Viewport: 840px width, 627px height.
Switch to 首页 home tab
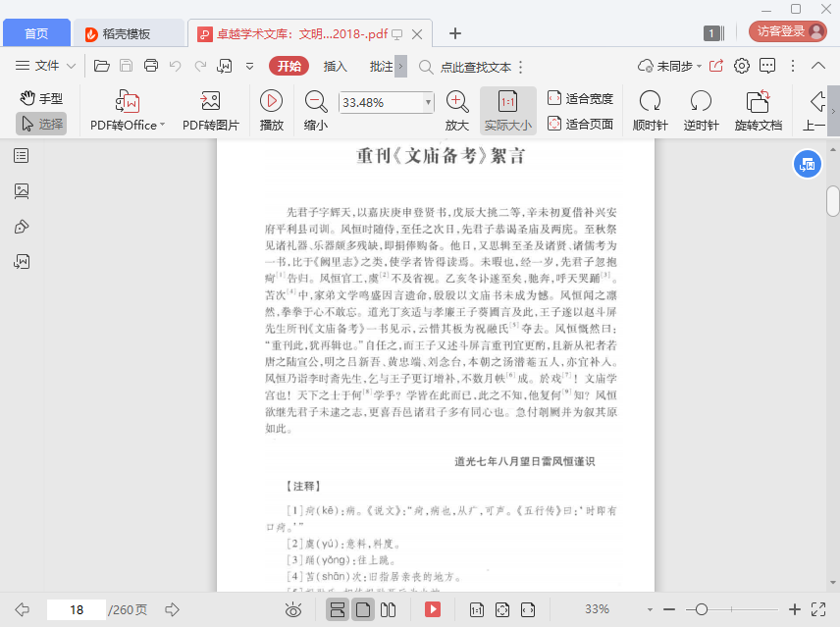click(36, 33)
